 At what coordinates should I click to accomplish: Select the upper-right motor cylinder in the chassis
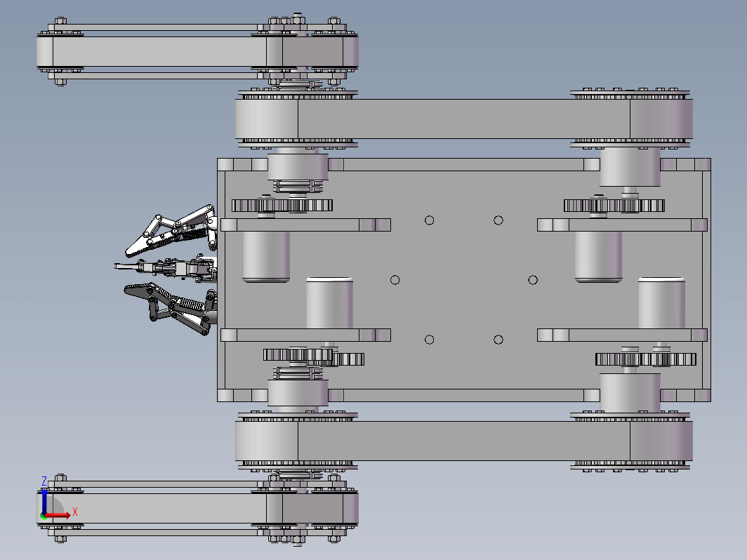(598, 256)
